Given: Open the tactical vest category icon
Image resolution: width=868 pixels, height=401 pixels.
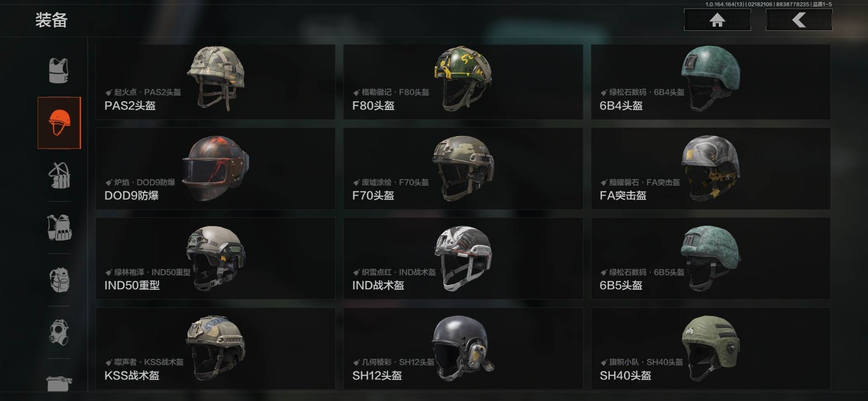Looking at the screenshot, I should pos(59,228).
